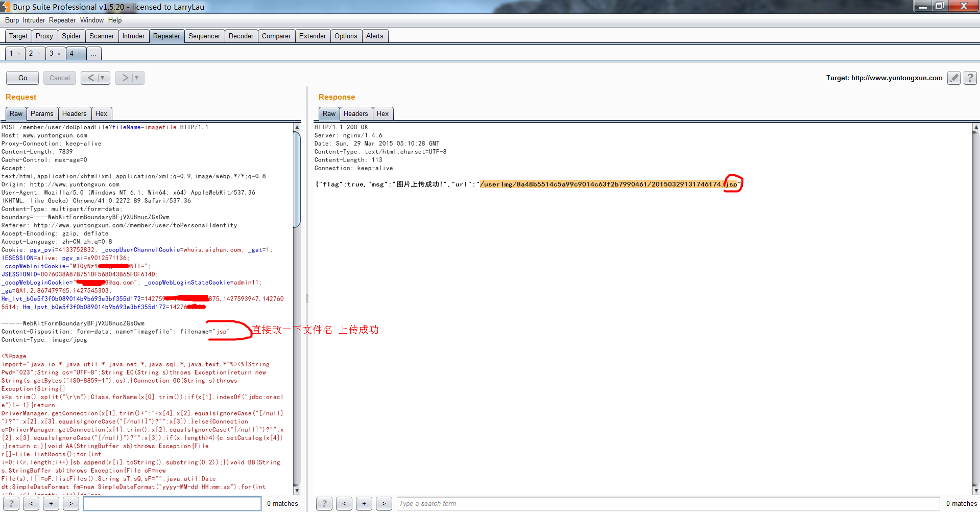The width and height of the screenshot is (980, 512).
Task: Click the request search previous match button
Action: (31, 503)
